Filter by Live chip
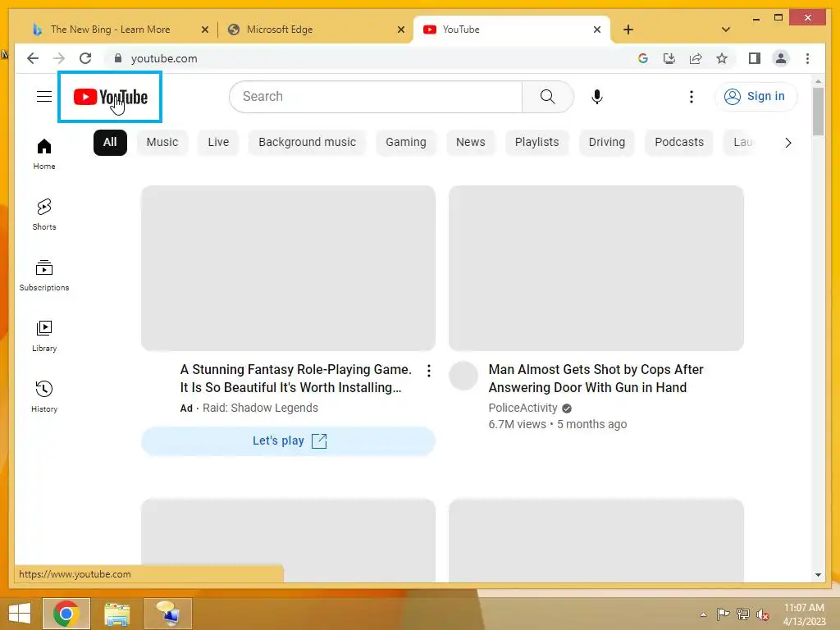 (218, 142)
